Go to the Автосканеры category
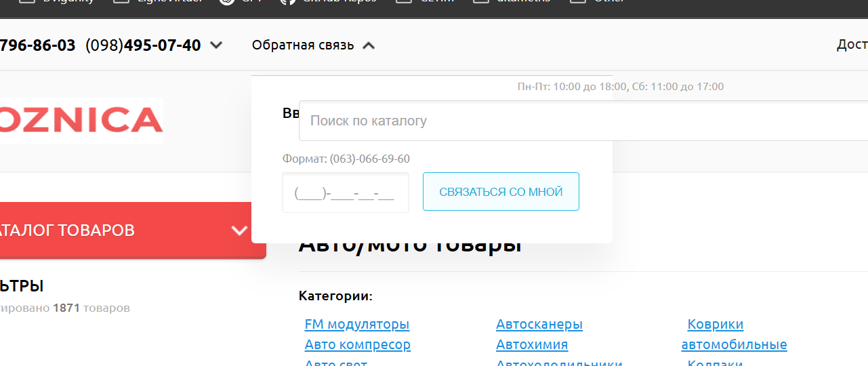This screenshot has width=868, height=366. [539, 325]
